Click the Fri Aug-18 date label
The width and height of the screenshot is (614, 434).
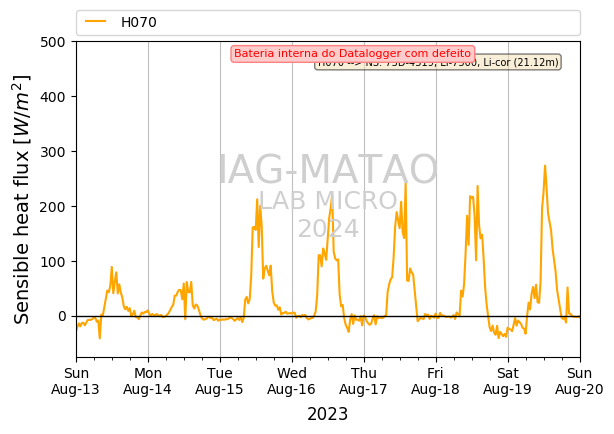click(x=436, y=381)
